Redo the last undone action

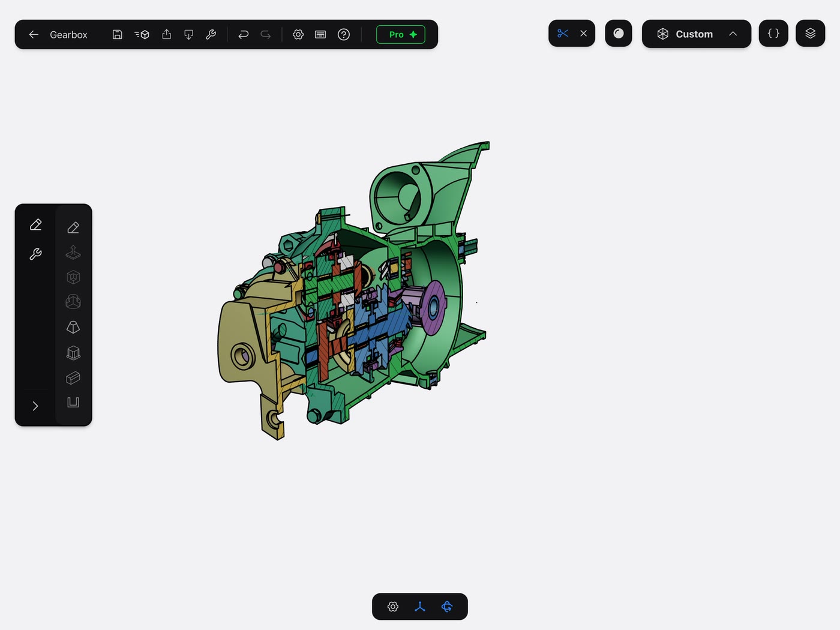pyautogui.click(x=265, y=35)
